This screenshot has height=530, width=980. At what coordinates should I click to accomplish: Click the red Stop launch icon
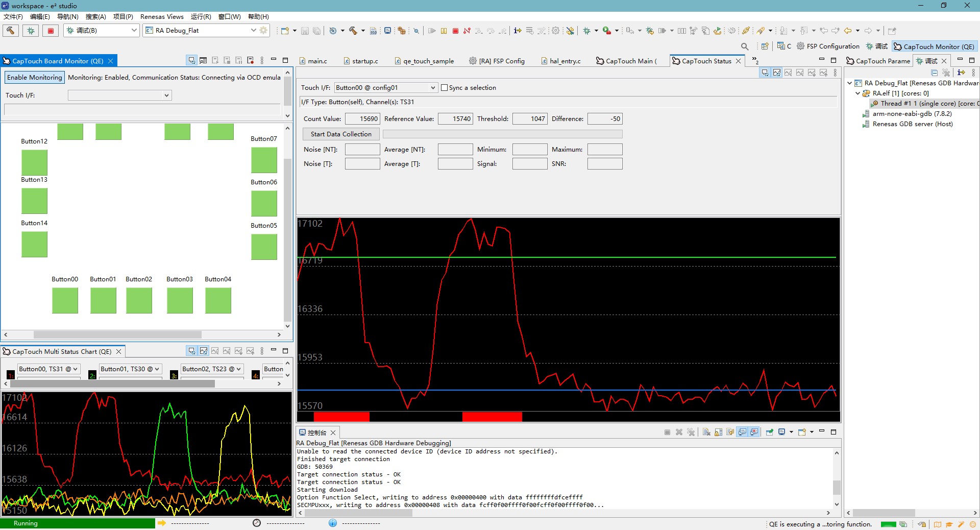(51, 31)
